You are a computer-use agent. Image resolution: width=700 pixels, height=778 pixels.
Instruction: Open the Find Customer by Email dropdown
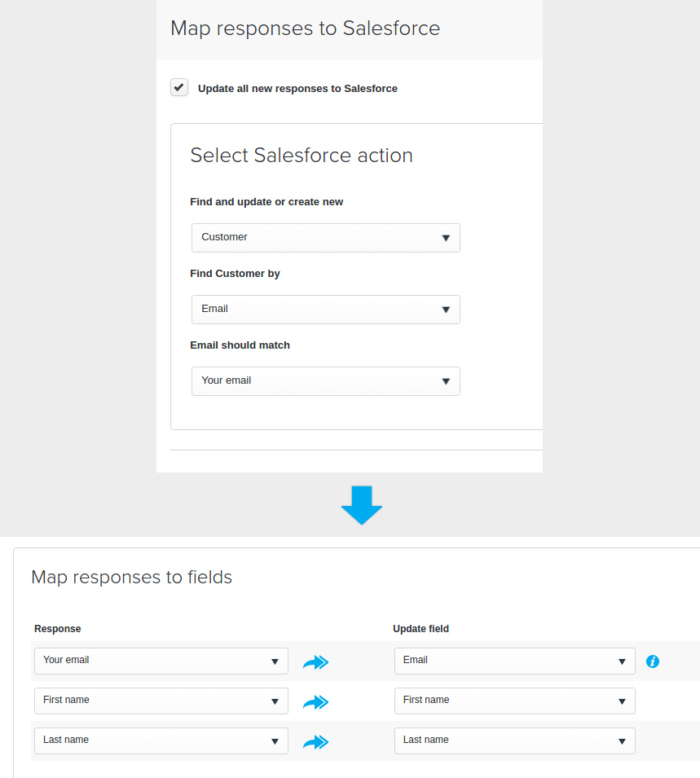pyautogui.click(x=326, y=310)
